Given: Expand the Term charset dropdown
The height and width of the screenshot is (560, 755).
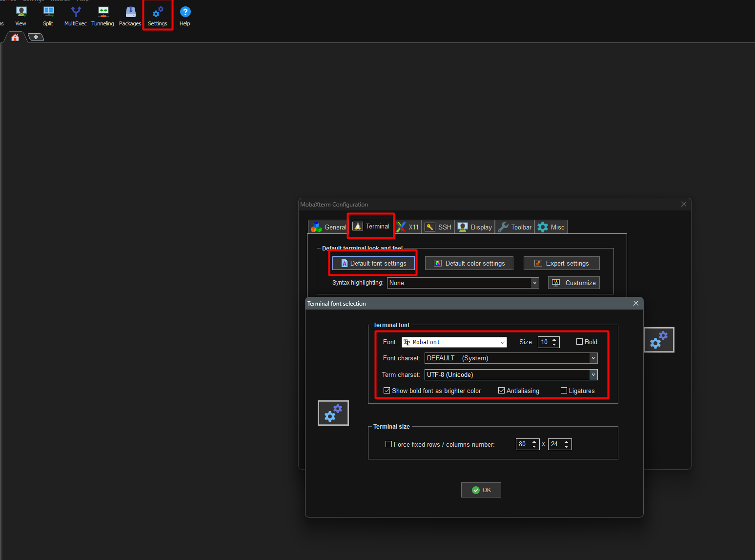Looking at the screenshot, I should point(593,374).
